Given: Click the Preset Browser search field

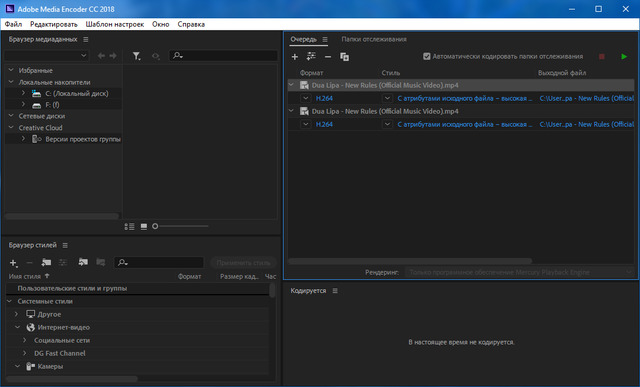Looking at the screenshot, I should click(159, 262).
